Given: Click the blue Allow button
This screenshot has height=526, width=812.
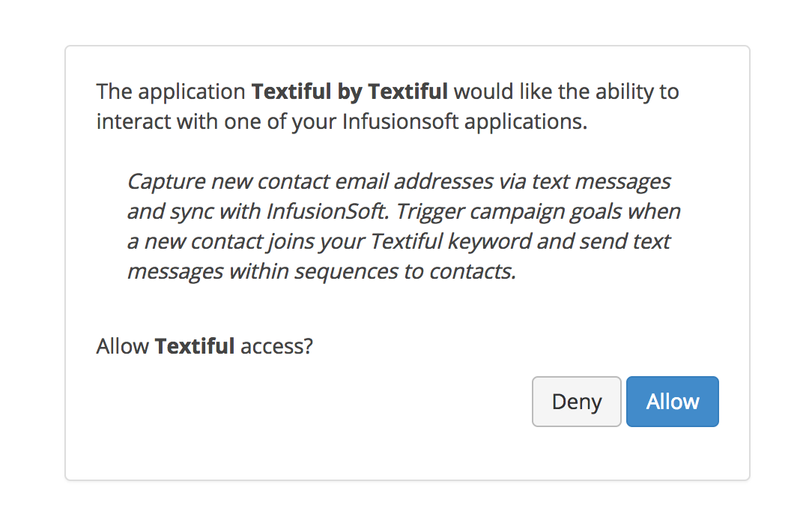Looking at the screenshot, I should pyautogui.click(x=672, y=402).
